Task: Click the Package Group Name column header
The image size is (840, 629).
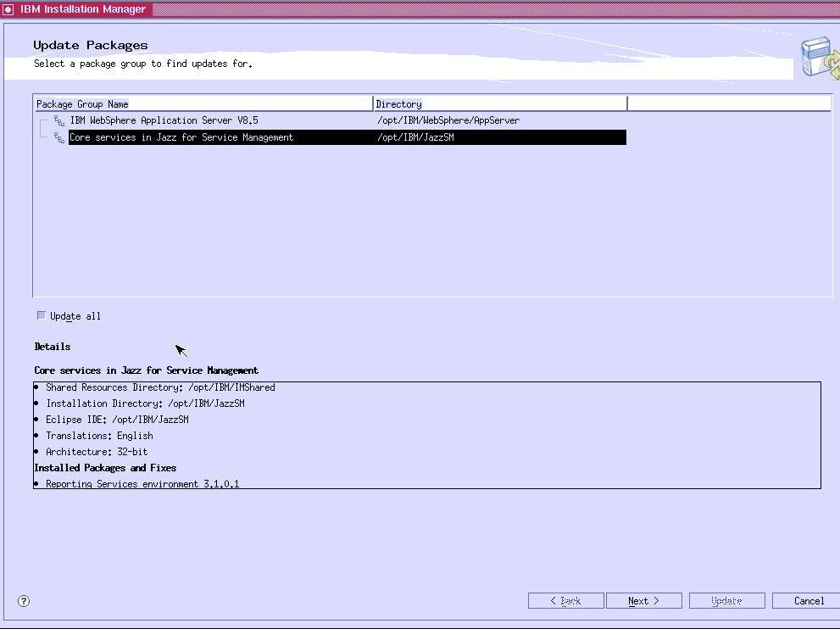Action: (203, 104)
